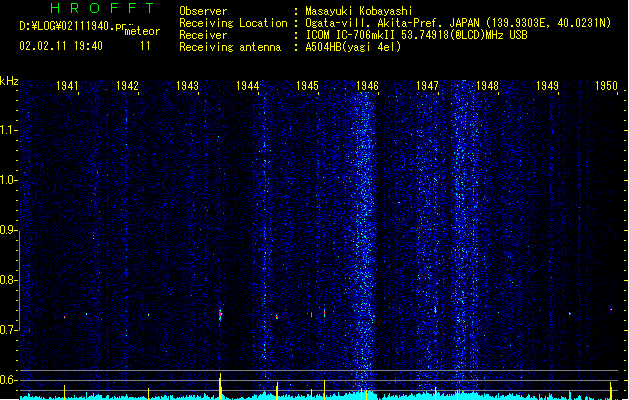Click the 1944 time axis label
Viewport: 629px width, 400px height.
coord(248,85)
